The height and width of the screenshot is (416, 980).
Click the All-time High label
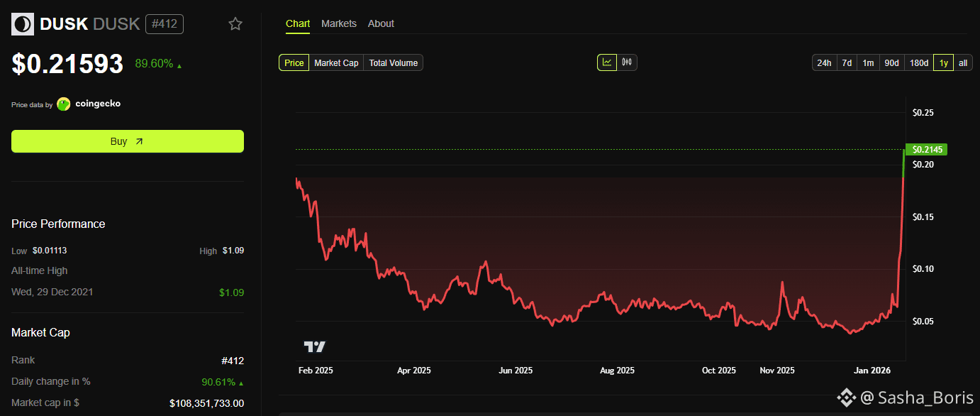click(40, 270)
